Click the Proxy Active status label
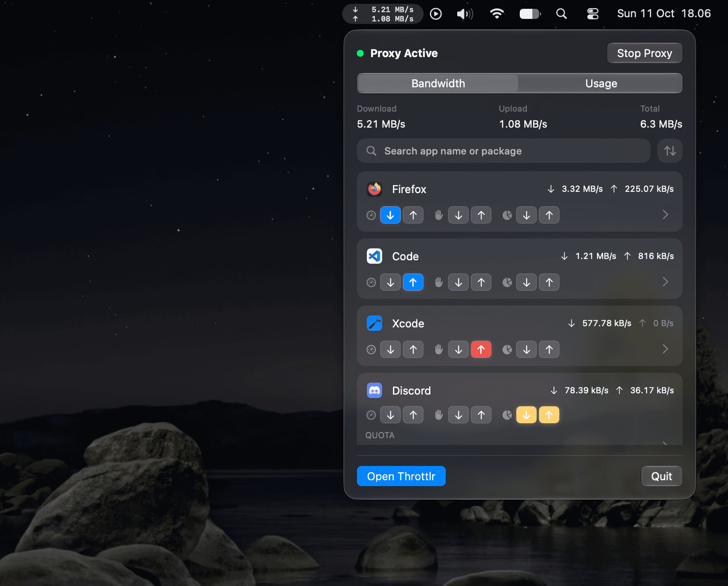The height and width of the screenshot is (586, 728). tap(404, 53)
